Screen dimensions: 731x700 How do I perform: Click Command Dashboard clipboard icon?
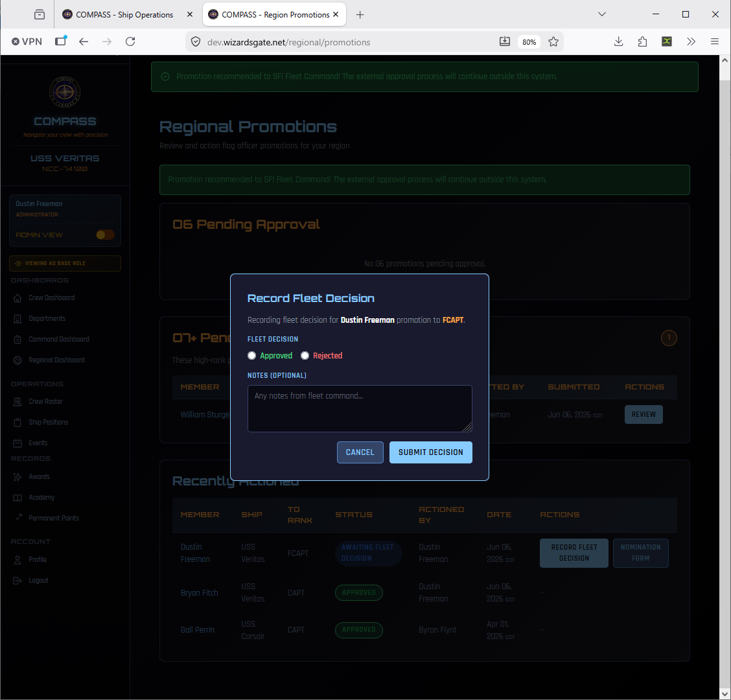pos(17,340)
